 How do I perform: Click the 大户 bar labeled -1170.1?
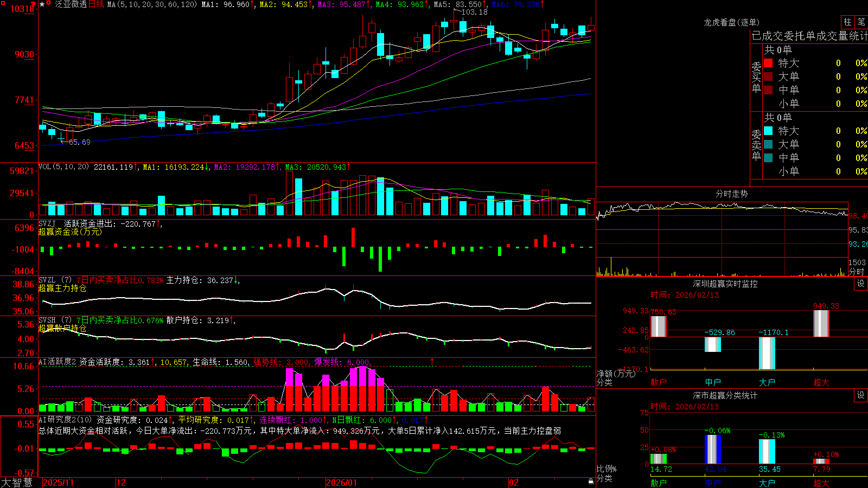[767, 353]
